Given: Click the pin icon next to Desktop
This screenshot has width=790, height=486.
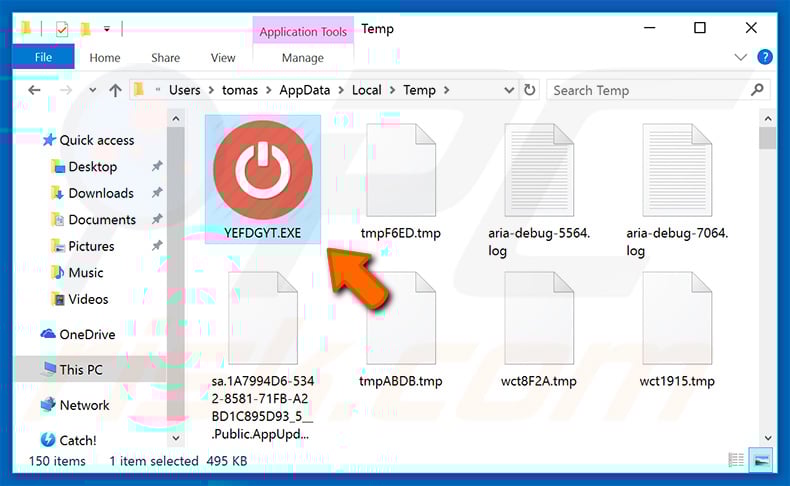Looking at the screenshot, I should point(157,166).
